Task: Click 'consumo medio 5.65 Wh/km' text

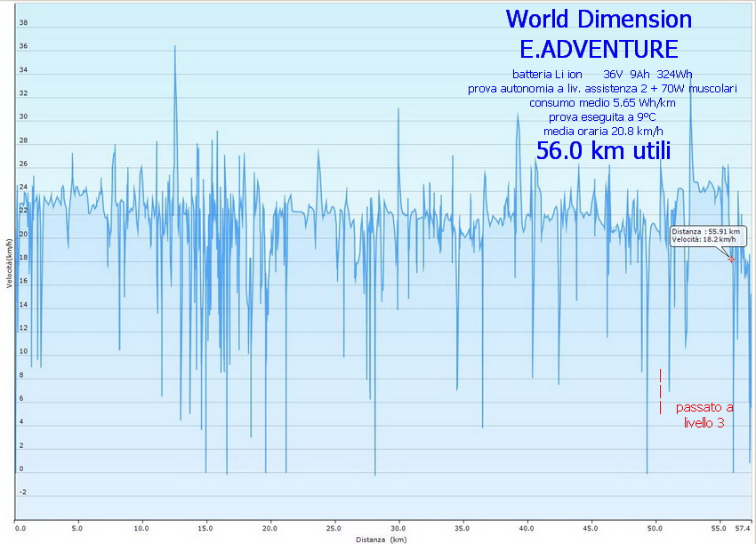Action: click(602, 102)
